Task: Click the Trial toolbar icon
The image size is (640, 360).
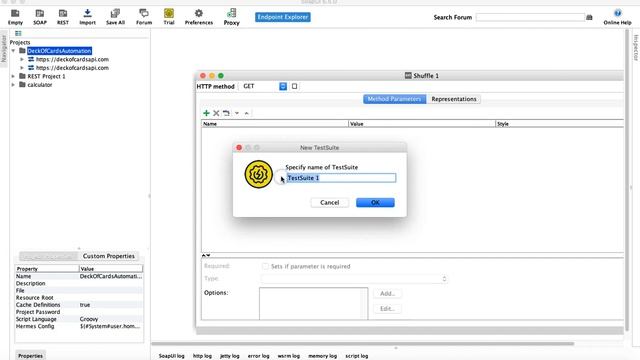Action: pyautogui.click(x=169, y=17)
